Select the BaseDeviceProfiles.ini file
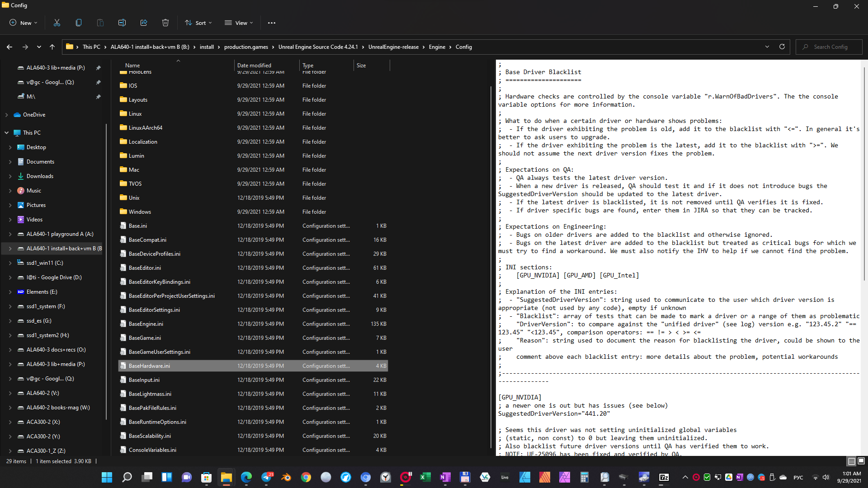 coord(154,254)
